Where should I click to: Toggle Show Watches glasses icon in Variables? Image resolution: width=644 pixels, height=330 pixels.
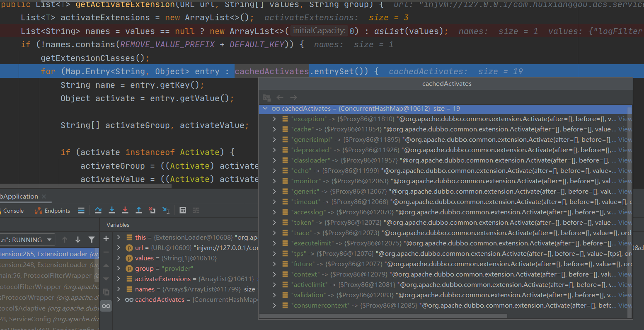106,306
